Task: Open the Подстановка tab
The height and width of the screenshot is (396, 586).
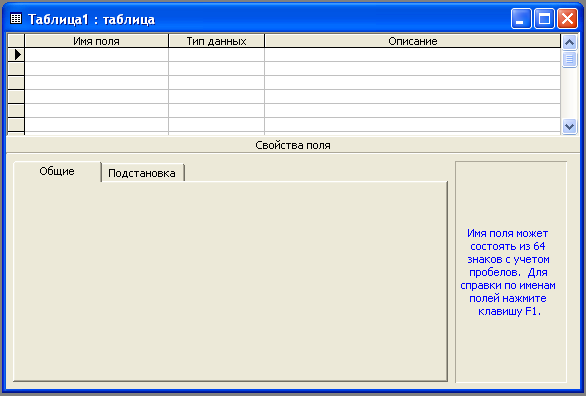Action: pos(142,173)
